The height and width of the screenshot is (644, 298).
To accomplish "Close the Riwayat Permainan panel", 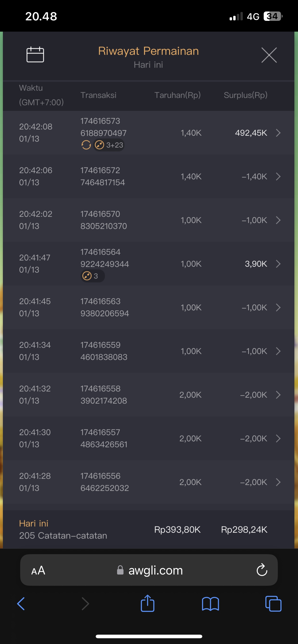I will [x=269, y=55].
